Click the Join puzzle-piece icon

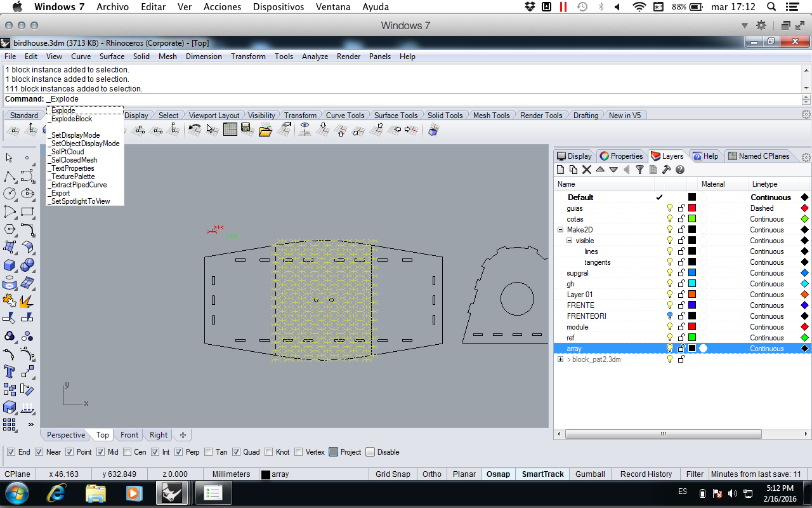(10, 300)
